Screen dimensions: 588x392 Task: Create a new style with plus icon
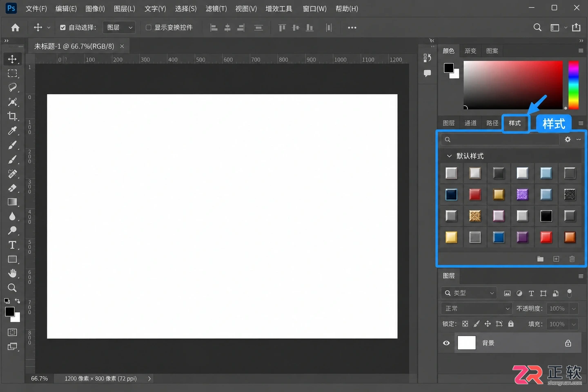(x=556, y=259)
